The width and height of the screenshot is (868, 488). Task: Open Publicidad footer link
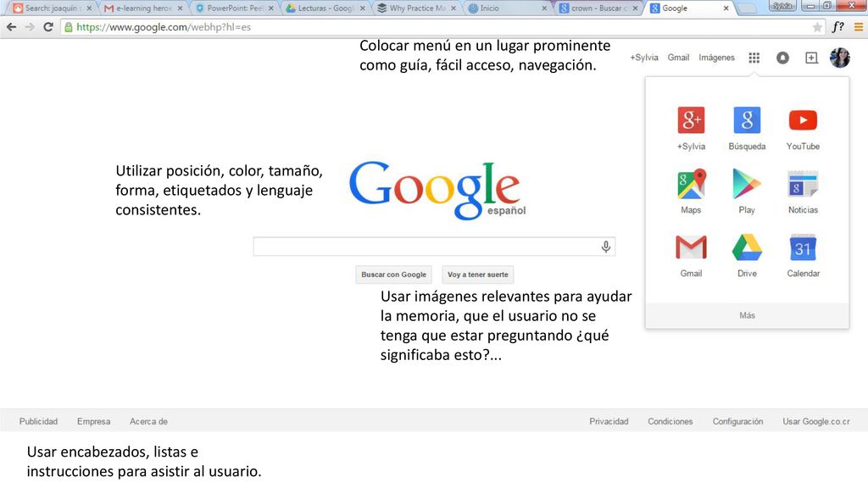pyautogui.click(x=38, y=422)
